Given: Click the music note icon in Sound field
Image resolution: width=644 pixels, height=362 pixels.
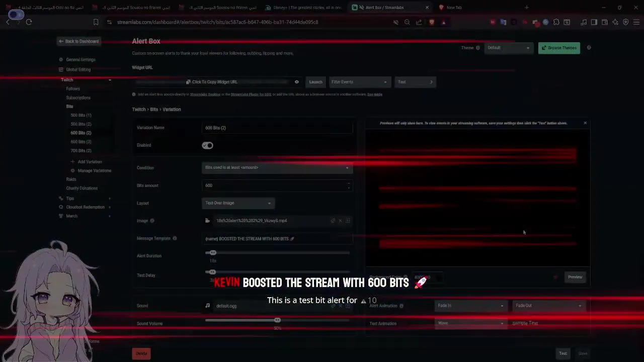Looking at the screenshot, I should 207,306.
